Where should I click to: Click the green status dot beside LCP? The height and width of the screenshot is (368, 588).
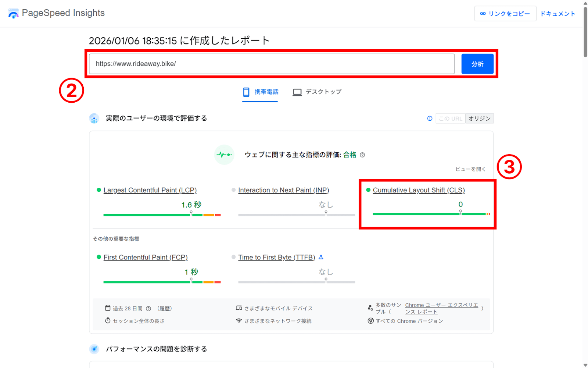(98, 190)
